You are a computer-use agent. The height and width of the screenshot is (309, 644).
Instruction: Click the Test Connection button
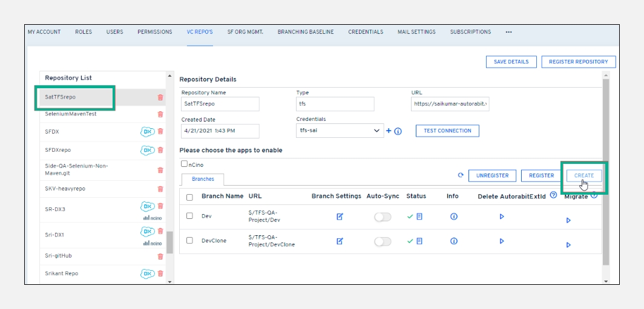pyautogui.click(x=447, y=131)
